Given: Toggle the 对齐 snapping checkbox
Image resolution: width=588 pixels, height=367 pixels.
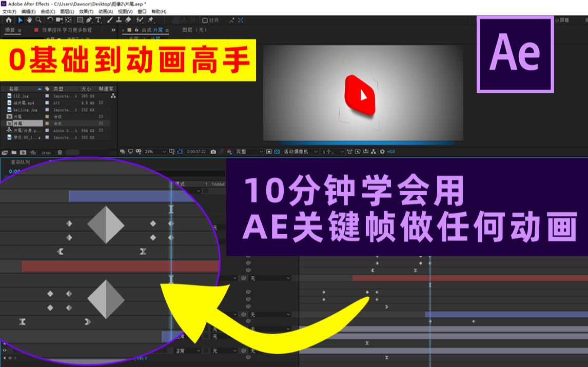Looking at the screenshot, I should (x=205, y=20).
